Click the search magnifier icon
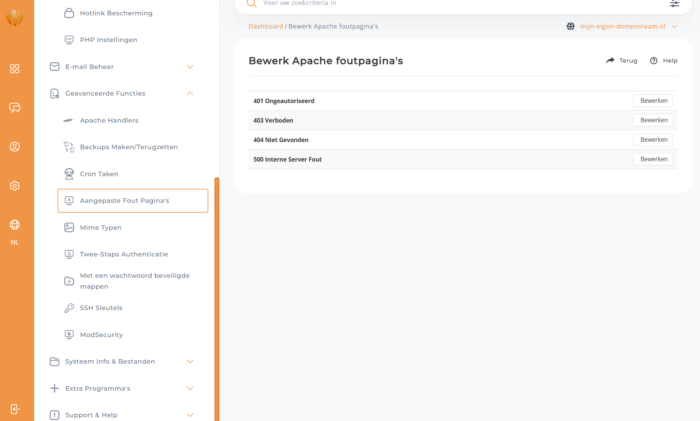The image size is (700, 421). tap(252, 4)
